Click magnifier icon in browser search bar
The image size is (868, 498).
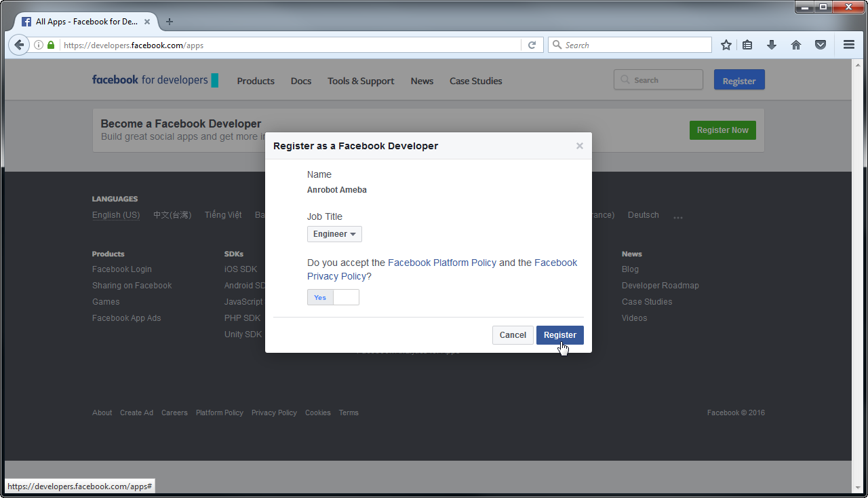click(557, 45)
